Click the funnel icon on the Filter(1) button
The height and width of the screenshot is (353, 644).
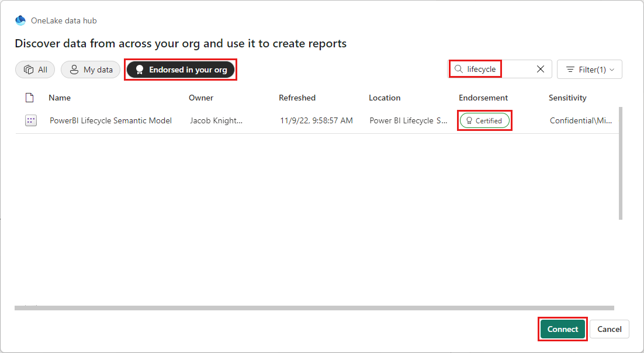(x=570, y=69)
